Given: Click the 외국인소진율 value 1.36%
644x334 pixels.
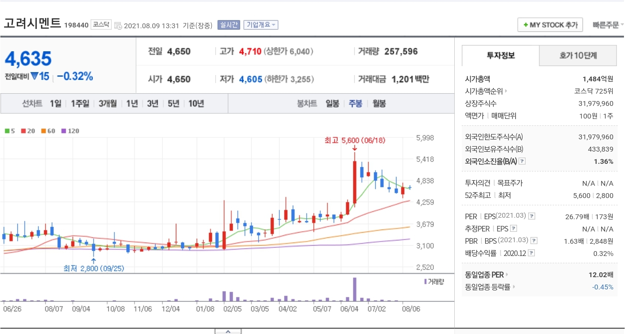Looking at the screenshot, I should click(604, 161).
